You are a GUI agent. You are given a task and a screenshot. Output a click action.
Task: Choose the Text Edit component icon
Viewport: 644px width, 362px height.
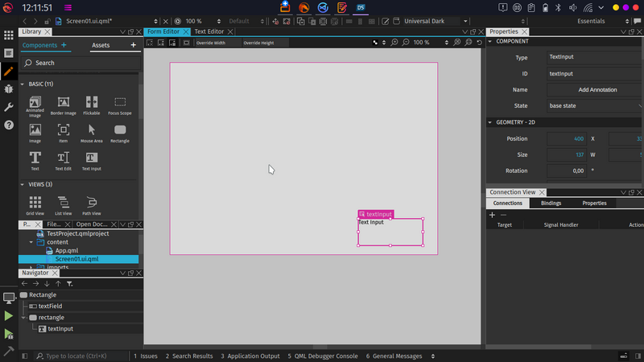coord(64,157)
